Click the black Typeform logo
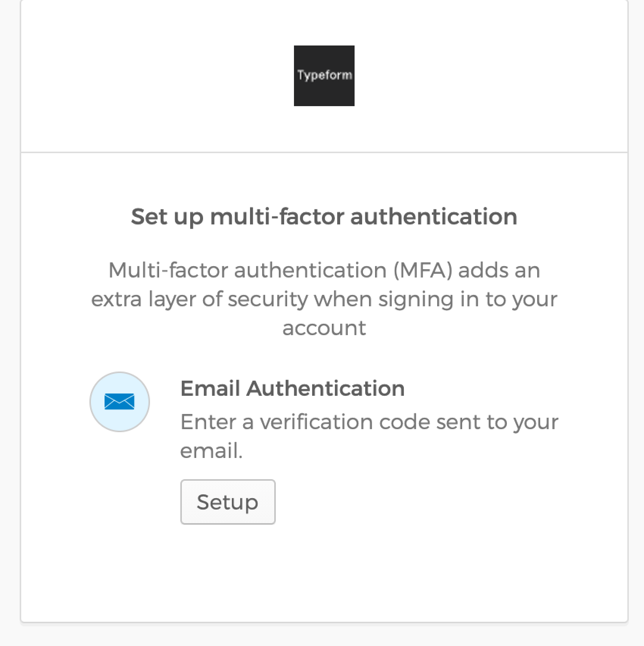This screenshot has height=646, width=644. tap(324, 76)
